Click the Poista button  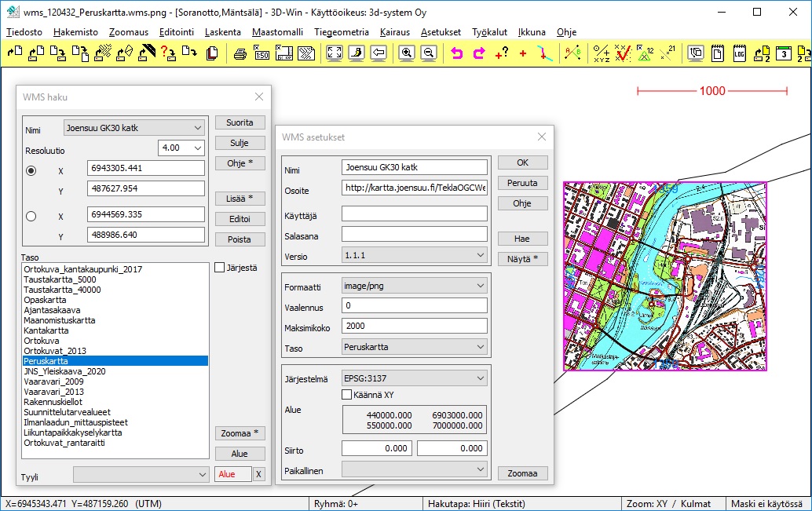click(240, 239)
